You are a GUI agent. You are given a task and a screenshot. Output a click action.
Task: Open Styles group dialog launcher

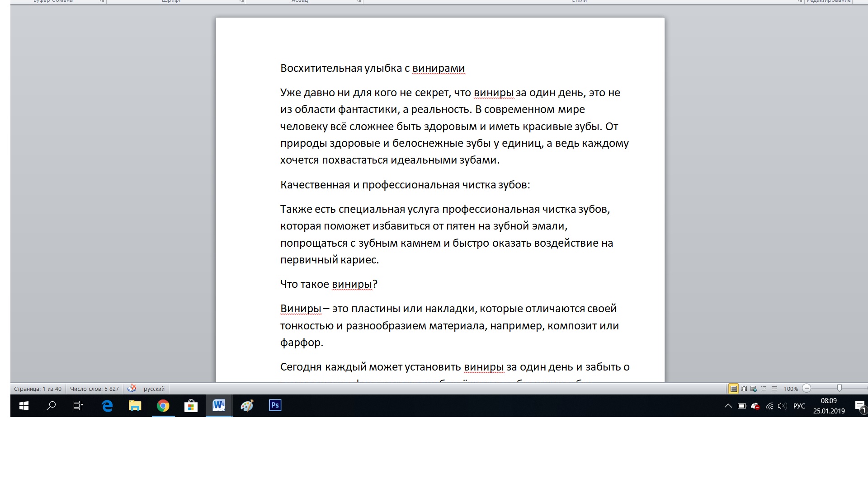coord(800,1)
